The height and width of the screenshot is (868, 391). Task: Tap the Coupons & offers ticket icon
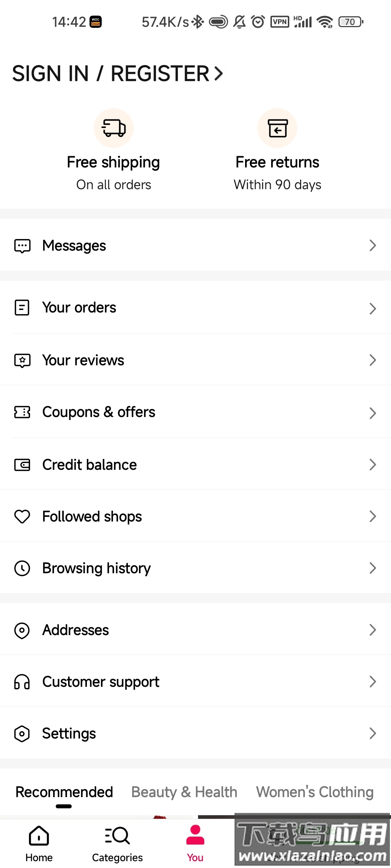(22, 412)
